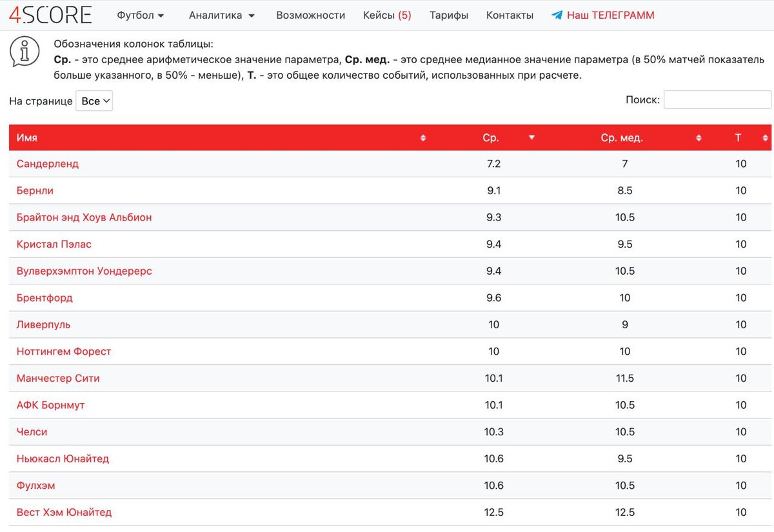The height and width of the screenshot is (532, 774).
Task: Open the Ливерпуль team link
Action: (44, 324)
